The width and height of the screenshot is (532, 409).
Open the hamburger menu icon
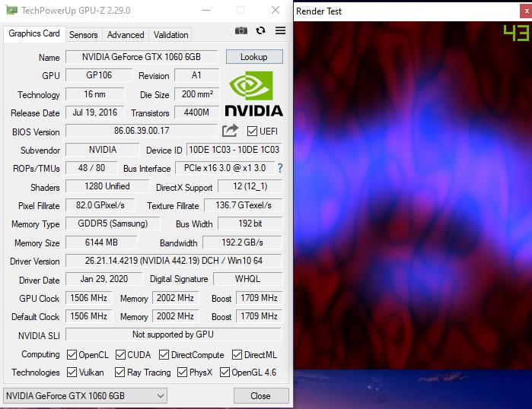coord(280,31)
